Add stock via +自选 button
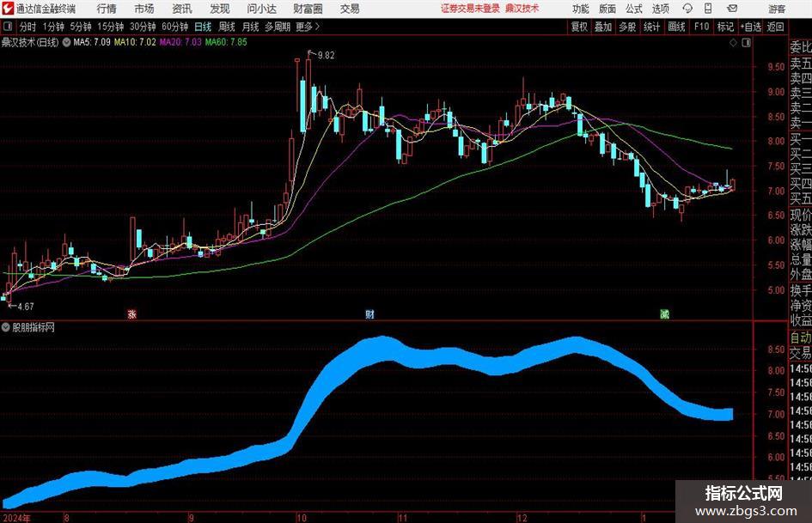This screenshot has height=523, width=812. pos(751,27)
